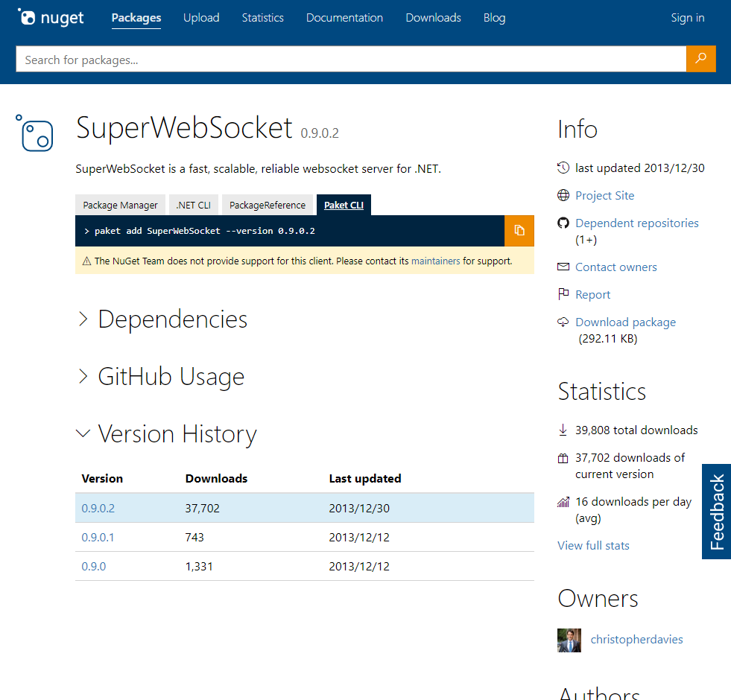The width and height of the screenshot is (731, 700).
Task: Select the Package Manager tab
Action: click(120, 205)
